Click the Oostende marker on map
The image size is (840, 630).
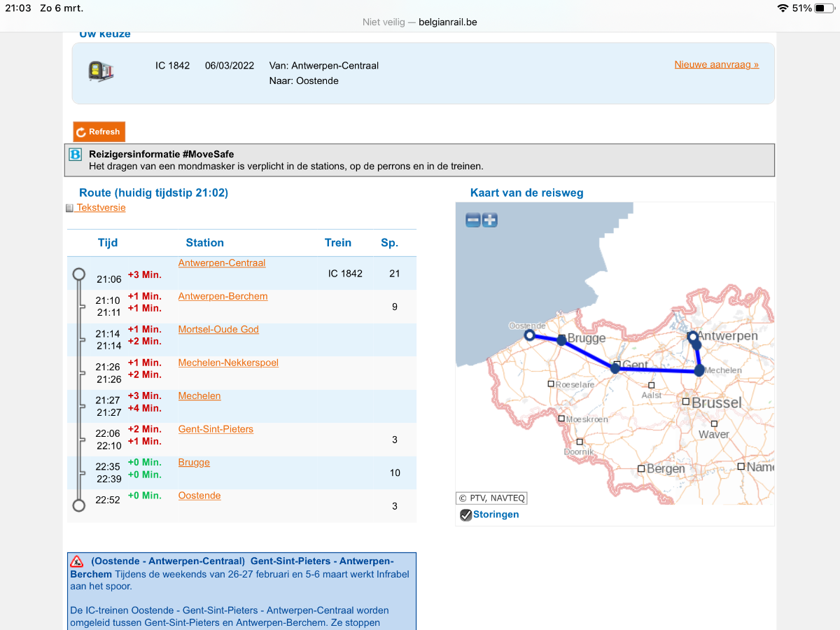[x=530, y=335]
